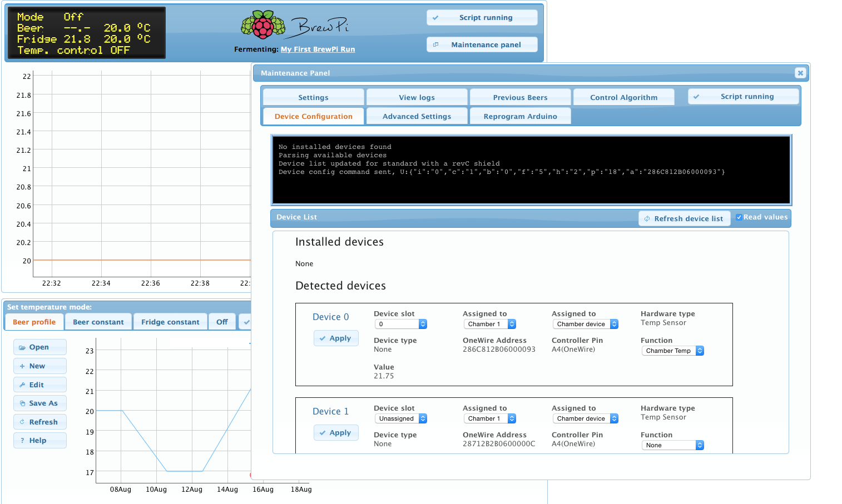Click the Device 0 heading
Image resolution: width=842 pixels, height=504 pixels.
pos(330,317)
